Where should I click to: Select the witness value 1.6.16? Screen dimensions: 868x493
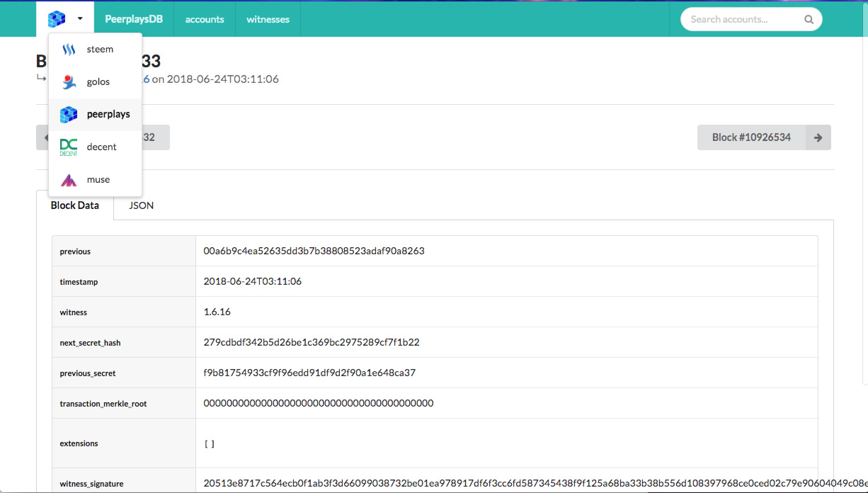pos(217,312)
